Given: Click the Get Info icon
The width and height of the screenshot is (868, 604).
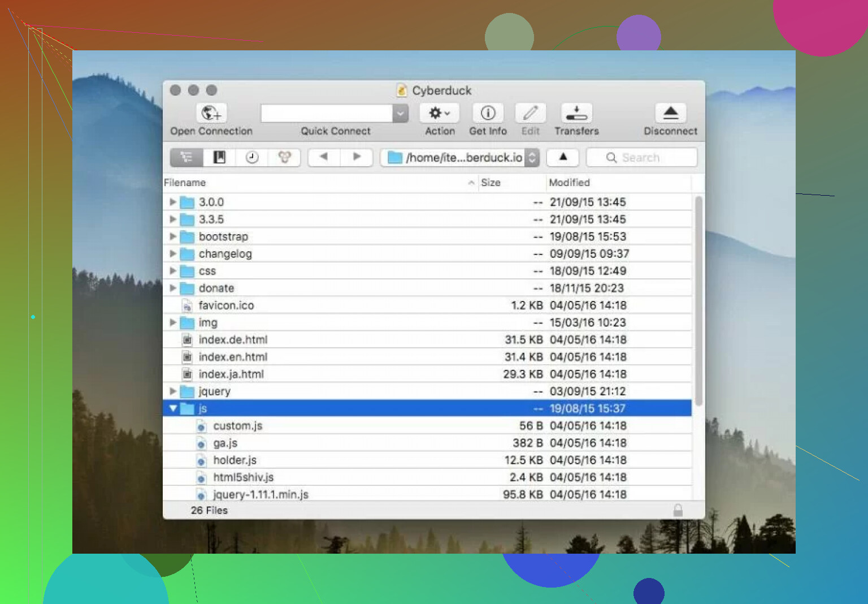Looking at the screenshot, I should pos(488,113).
